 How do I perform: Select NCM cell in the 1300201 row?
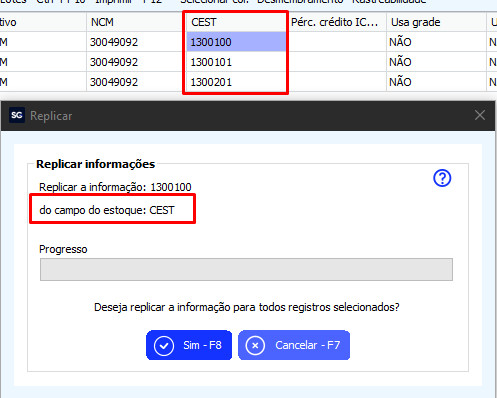click(x=137, y=82)
